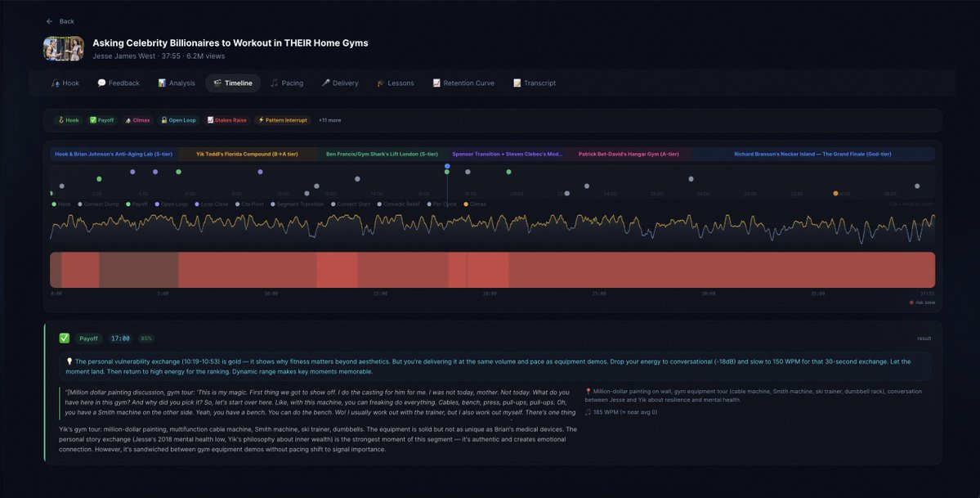Select the Patrick Bet-David's Hangar Gym segment

point(629,154)
